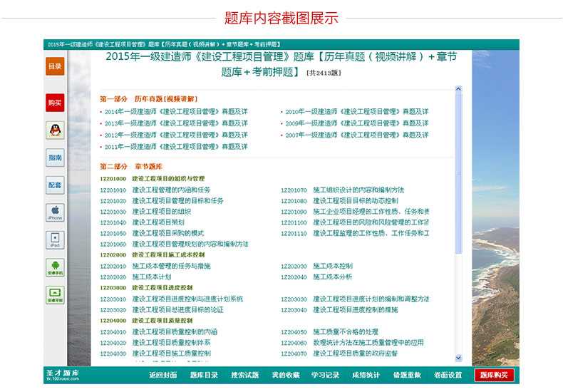Open 成绩统计 in the bottom bar
Image resolution: width=563 pixels, height=392 pixels.
pyautogui.click(x=366, y=375)
